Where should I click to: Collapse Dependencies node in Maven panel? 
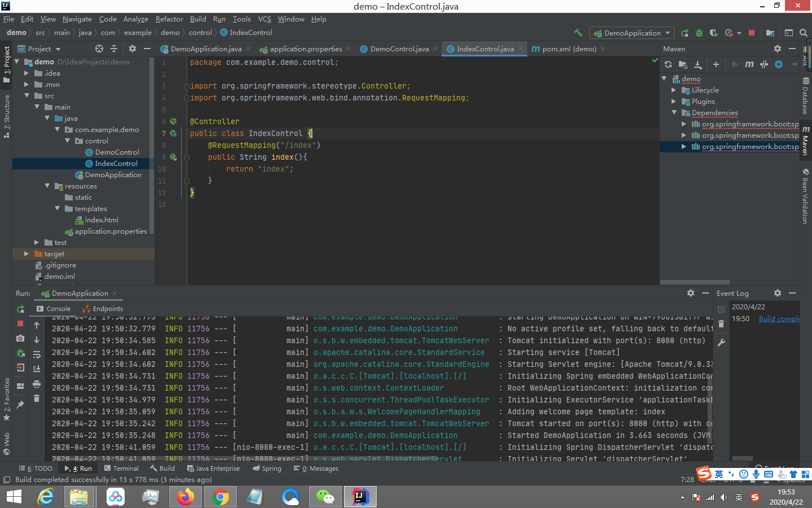point(674,113)
